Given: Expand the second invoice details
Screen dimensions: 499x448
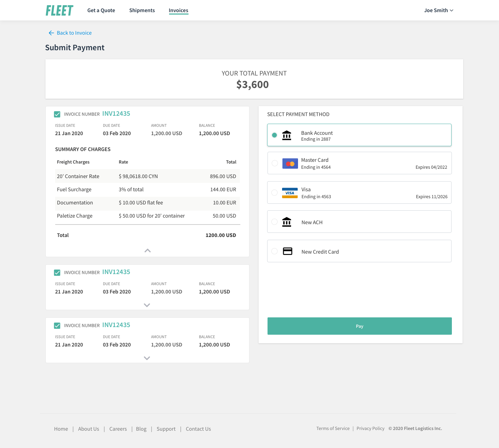Looking at the screenshot, I should (x=147, y=305).
